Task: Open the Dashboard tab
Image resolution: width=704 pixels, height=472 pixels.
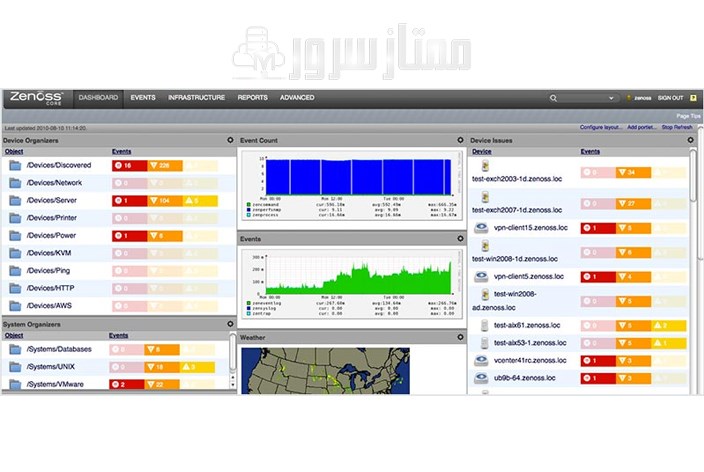Action: [98, 97]
